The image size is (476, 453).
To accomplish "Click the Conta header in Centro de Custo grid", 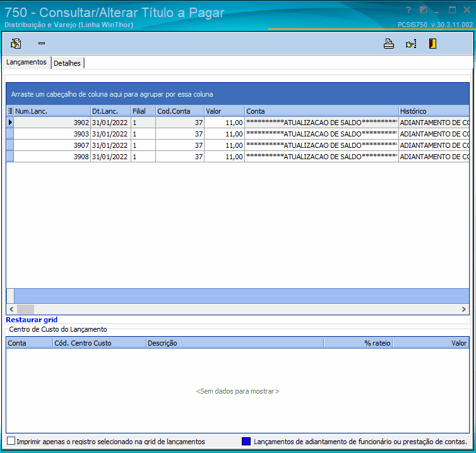I will (x=30, y=343).
